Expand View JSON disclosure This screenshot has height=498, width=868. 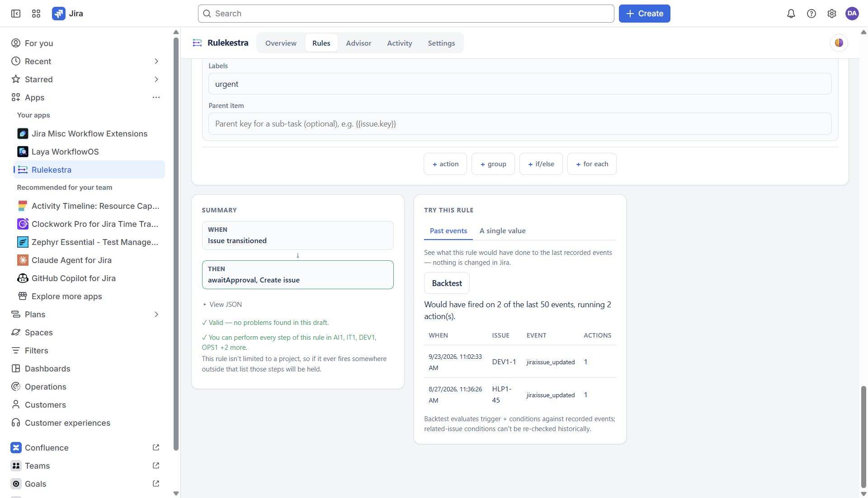tap(222, 305)
